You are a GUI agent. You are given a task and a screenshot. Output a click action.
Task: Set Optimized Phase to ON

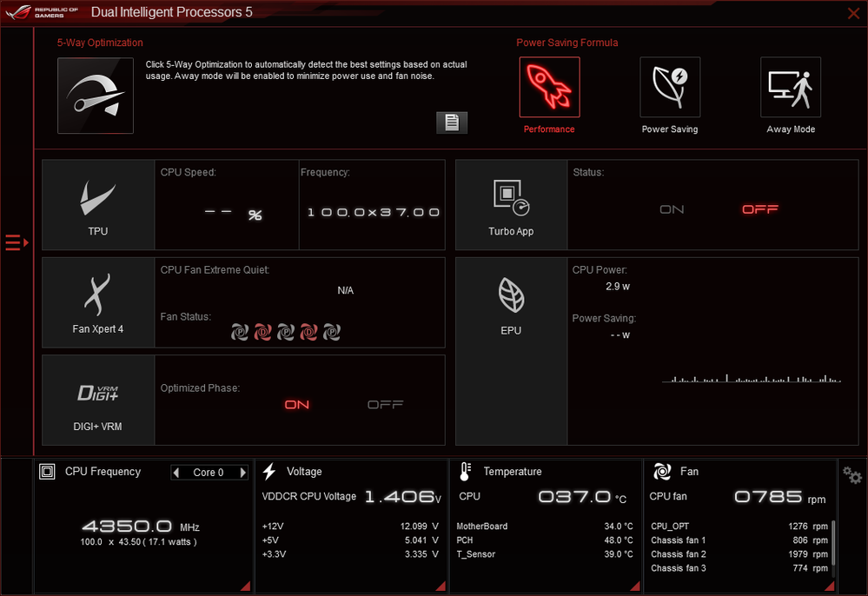tap(296, 405)
